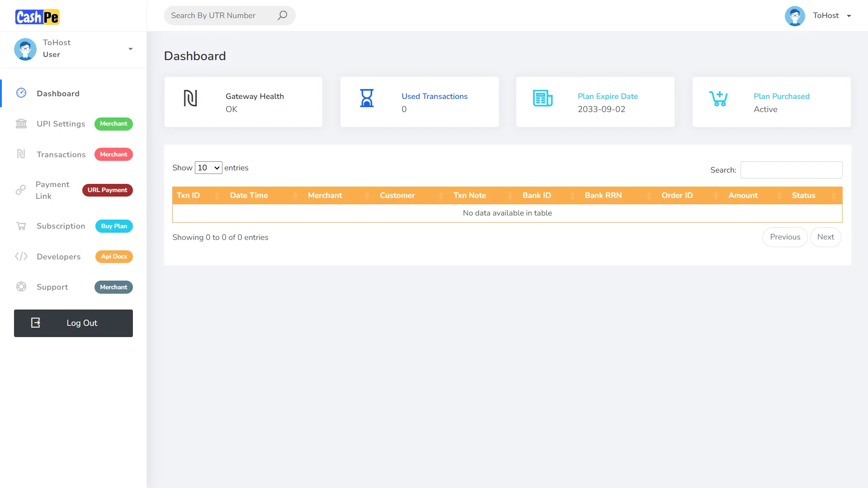Focus the table Search input field

(791, 170)
